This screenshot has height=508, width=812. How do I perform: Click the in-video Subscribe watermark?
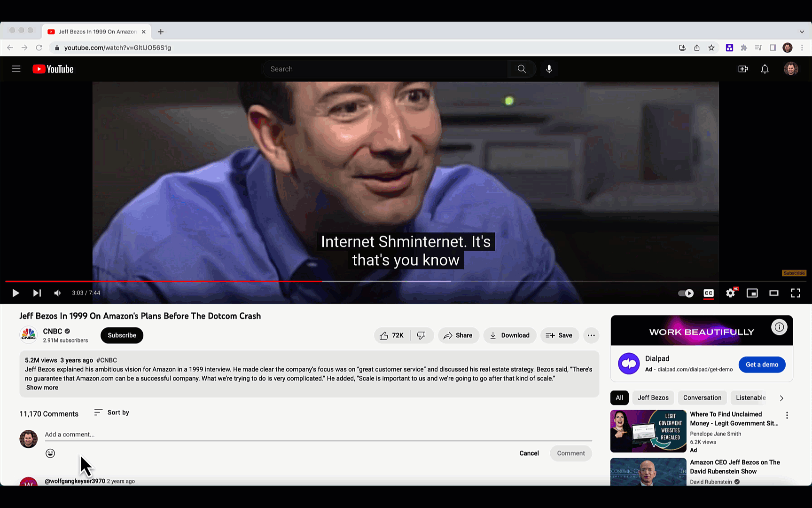pos(794,273)
